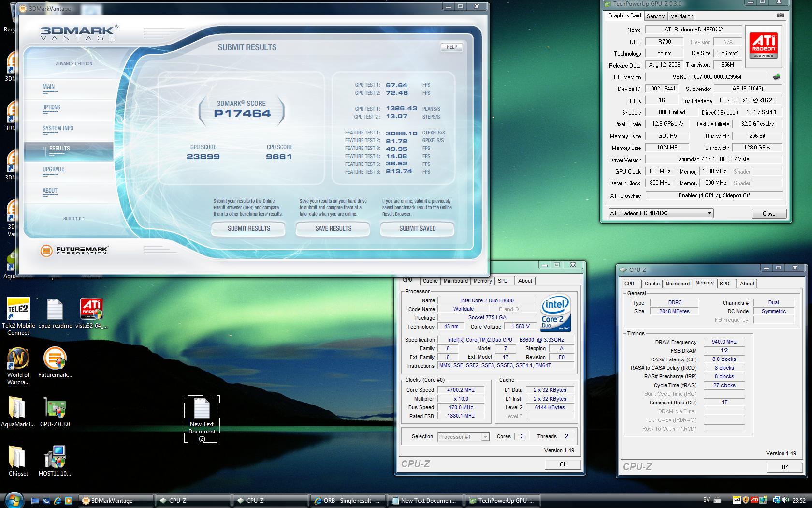This screenshot has width=812, height=508.
Task: Click the GPU score value 23899
Action: tap(203, 157)
